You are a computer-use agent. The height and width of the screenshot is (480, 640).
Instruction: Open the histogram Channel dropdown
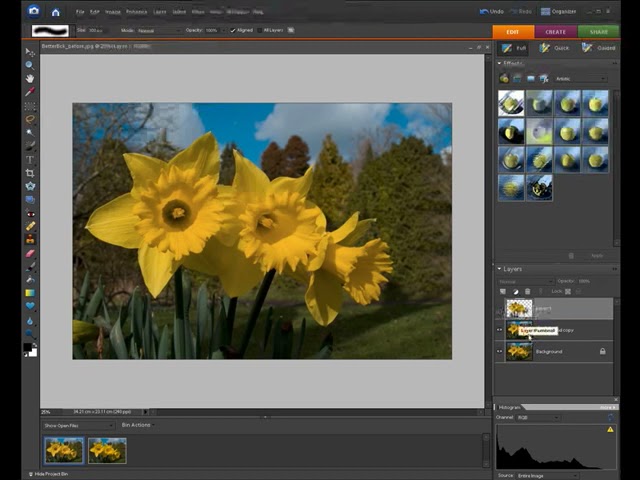tap(538, 418)
